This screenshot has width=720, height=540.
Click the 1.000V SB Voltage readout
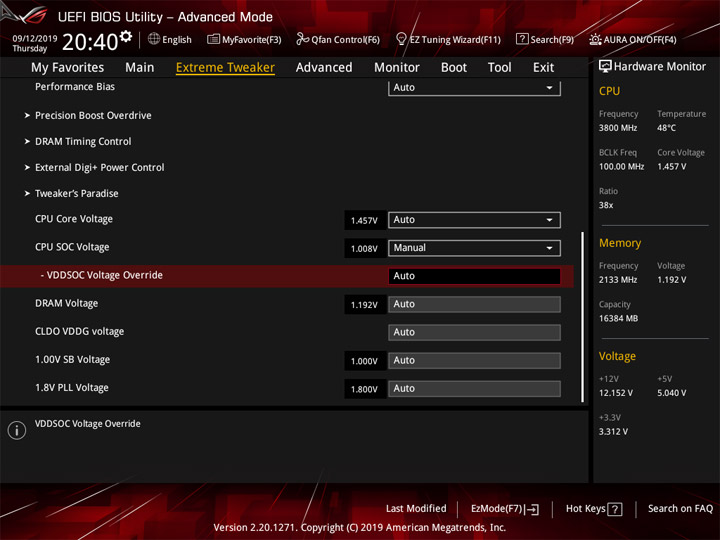[x=364, y=361]
